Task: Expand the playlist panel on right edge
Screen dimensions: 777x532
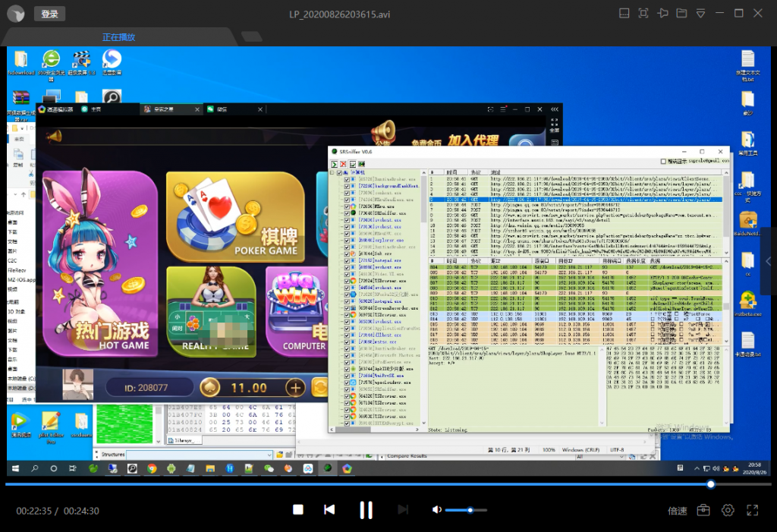Action: (769, 261)
